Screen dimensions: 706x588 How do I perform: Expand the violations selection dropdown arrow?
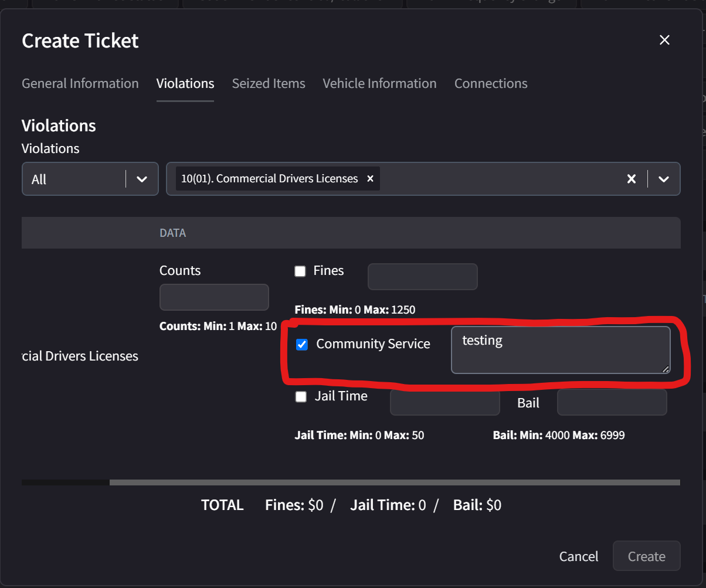(664, 179)
